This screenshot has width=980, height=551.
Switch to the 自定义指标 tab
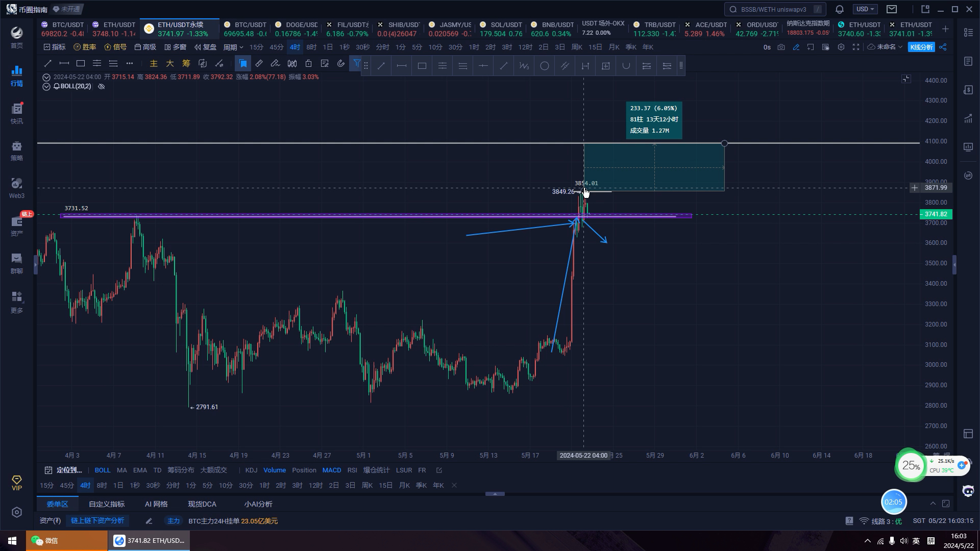tap(107, 504)
